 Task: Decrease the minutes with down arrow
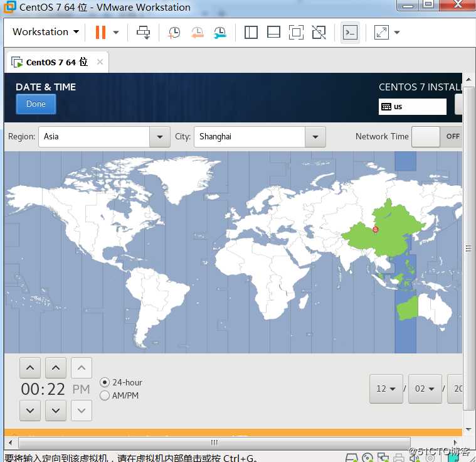pos(56,411)
